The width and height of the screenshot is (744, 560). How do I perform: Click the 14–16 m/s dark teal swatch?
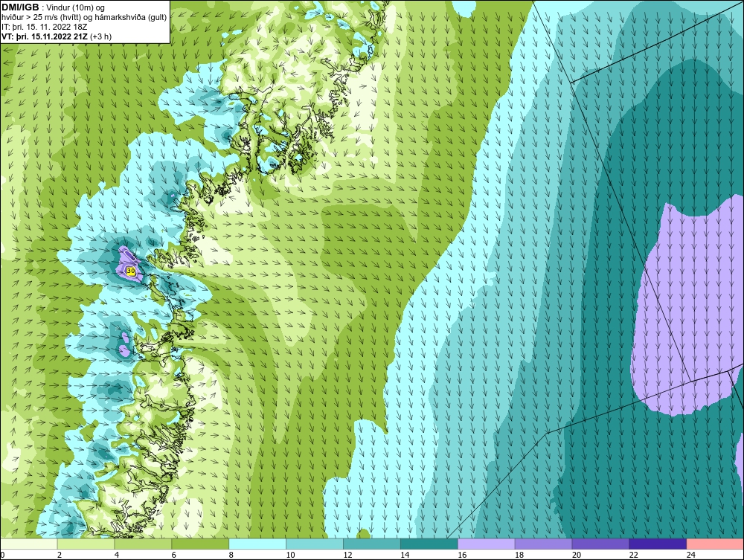click(x=429, y=544)
